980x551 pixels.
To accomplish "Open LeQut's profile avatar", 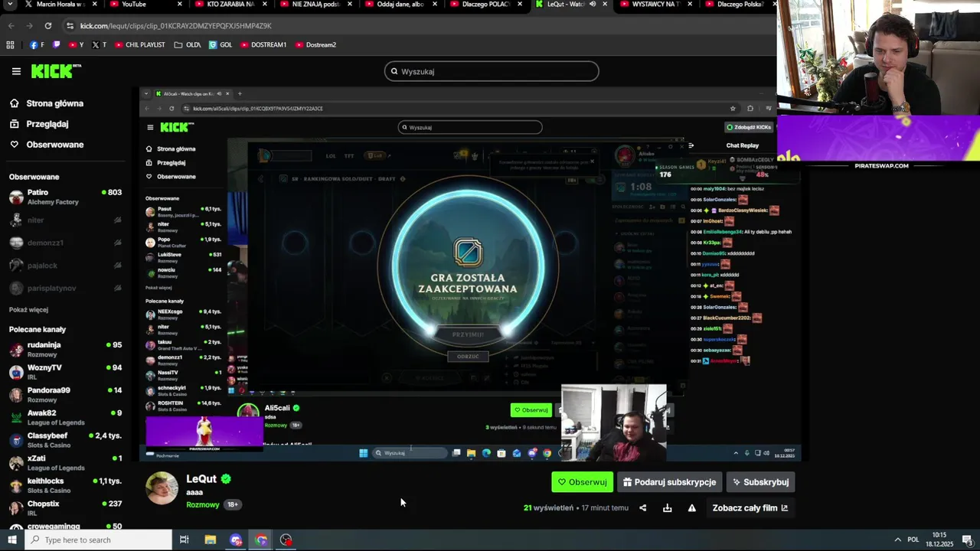I will point(162,488).
